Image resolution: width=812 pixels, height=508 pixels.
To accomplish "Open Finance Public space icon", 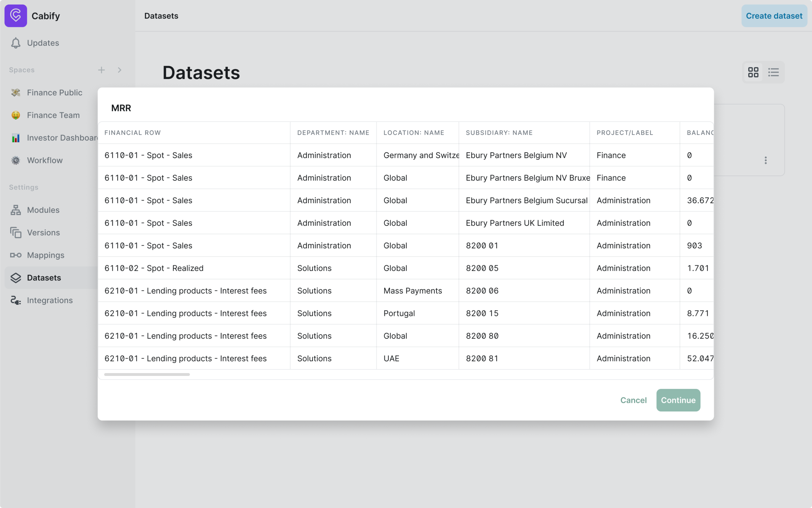I will coord(16,92).
